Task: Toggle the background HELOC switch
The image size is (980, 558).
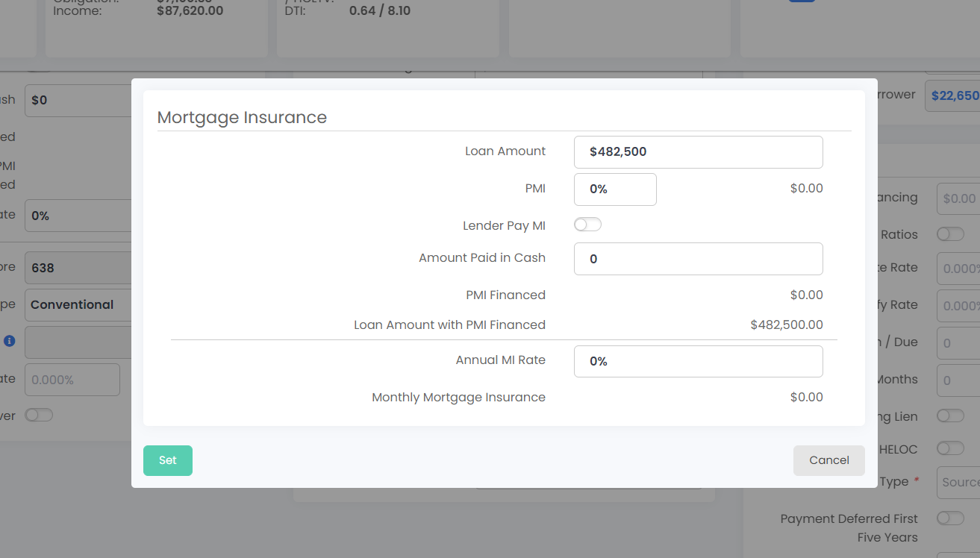Action: tap(950, 448)
